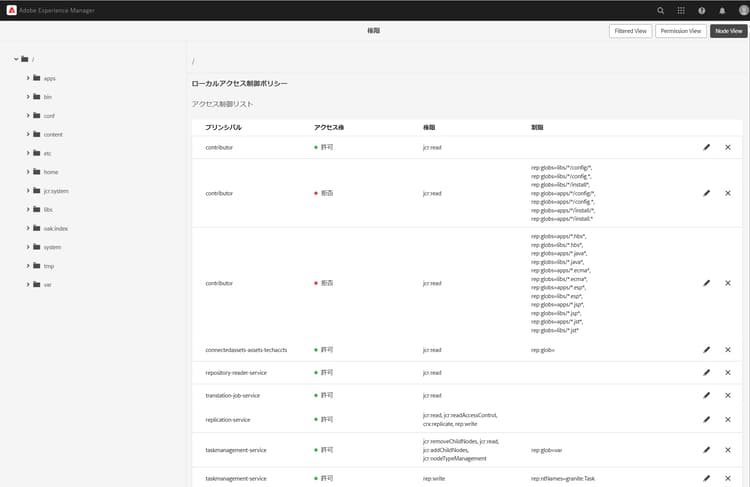Screen dimensions: 750x487
Task: Edit contributor deny entry with hbs globs
Action: click(x=706, y=283)
